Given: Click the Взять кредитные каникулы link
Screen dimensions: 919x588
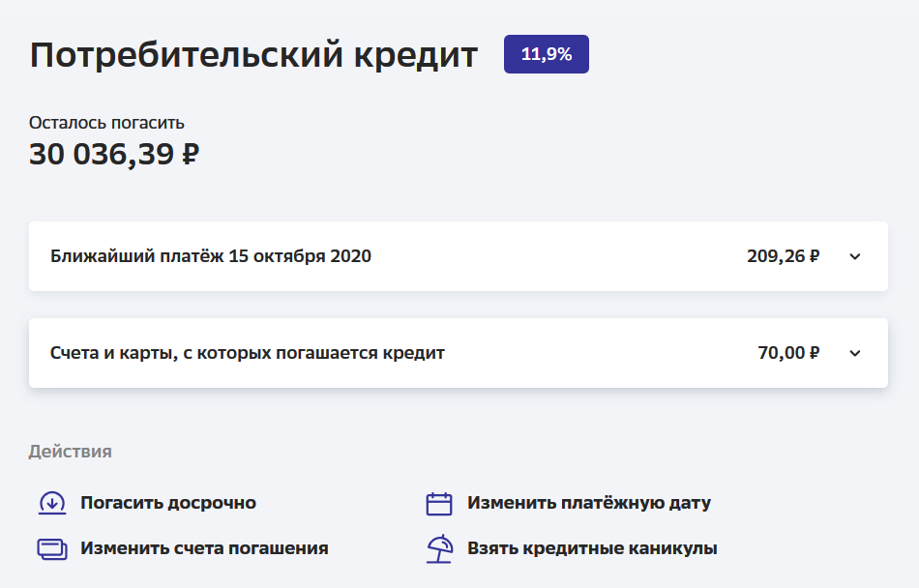Looking at the screenshot, I should tap(592, 548).
